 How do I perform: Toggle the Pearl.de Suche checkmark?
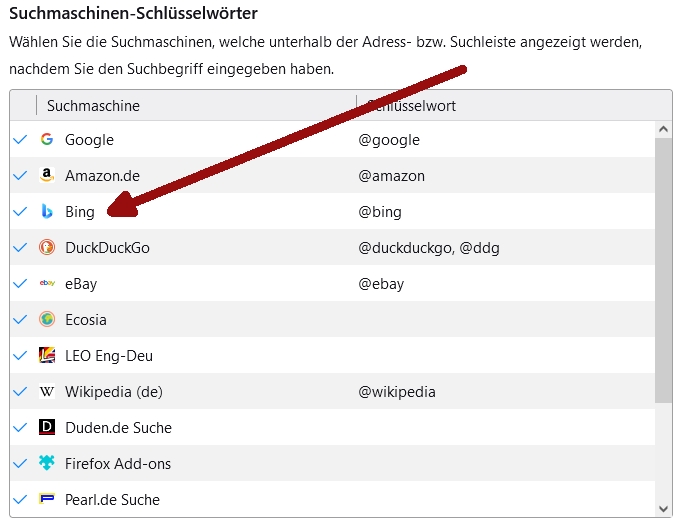[x=20, y=499]
